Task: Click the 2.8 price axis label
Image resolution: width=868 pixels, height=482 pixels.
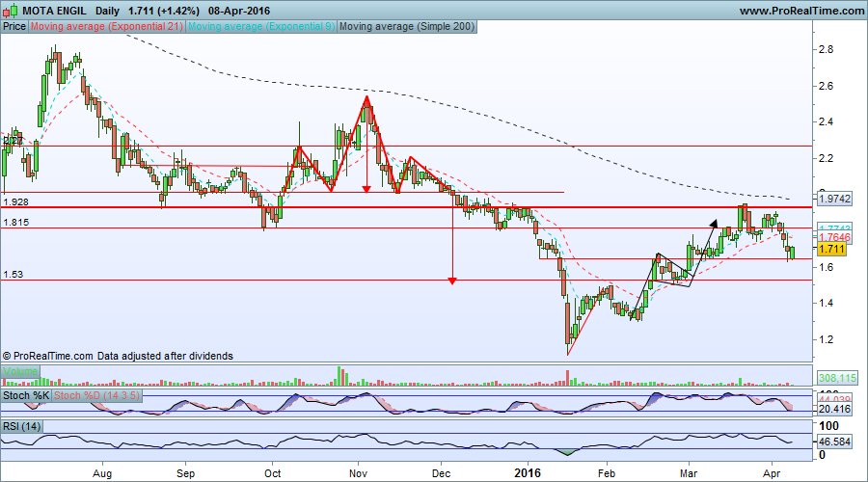Action: (x=826, y=49)
